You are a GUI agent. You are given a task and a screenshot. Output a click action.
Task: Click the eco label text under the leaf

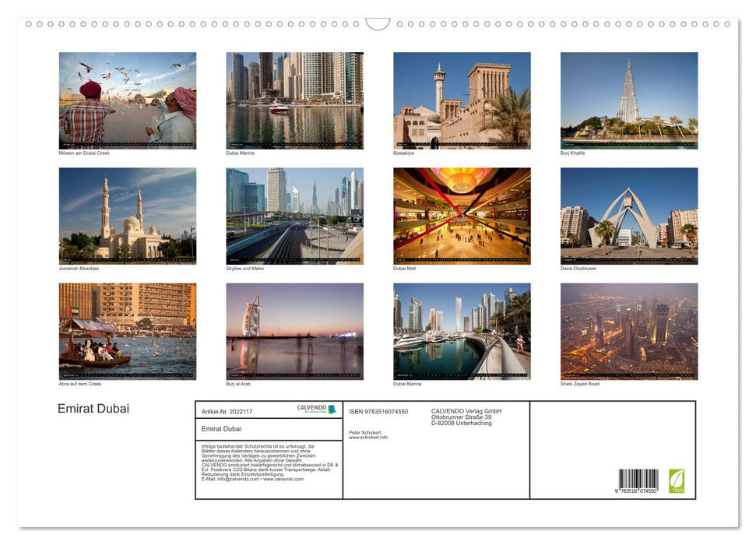click(678, 488)
